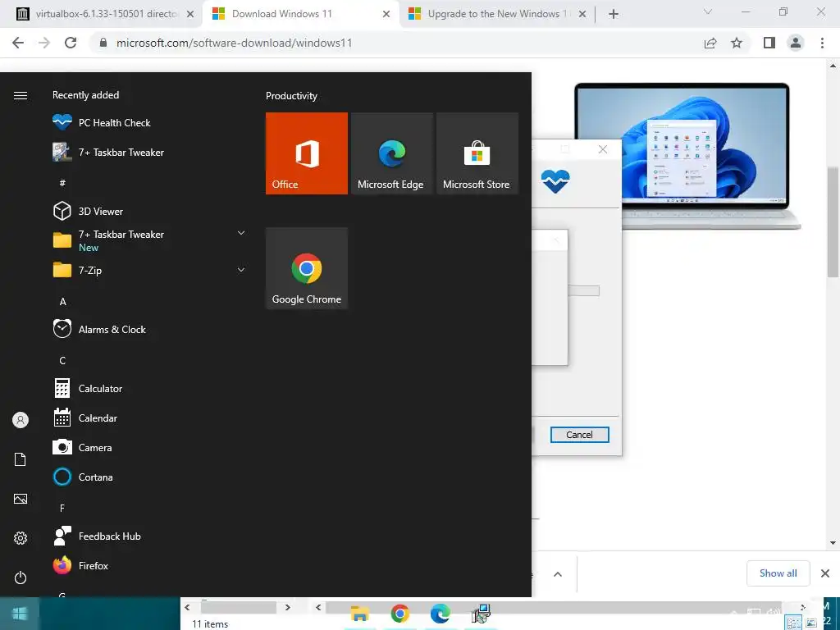Open Pictures from Start menu rail
This screenshot has height=630, width=840.
pyautogui.click(x=21, y=499)
